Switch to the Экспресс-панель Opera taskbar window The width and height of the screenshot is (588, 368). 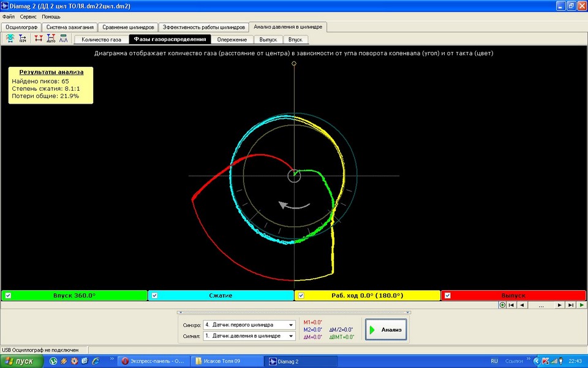[154, 361]
